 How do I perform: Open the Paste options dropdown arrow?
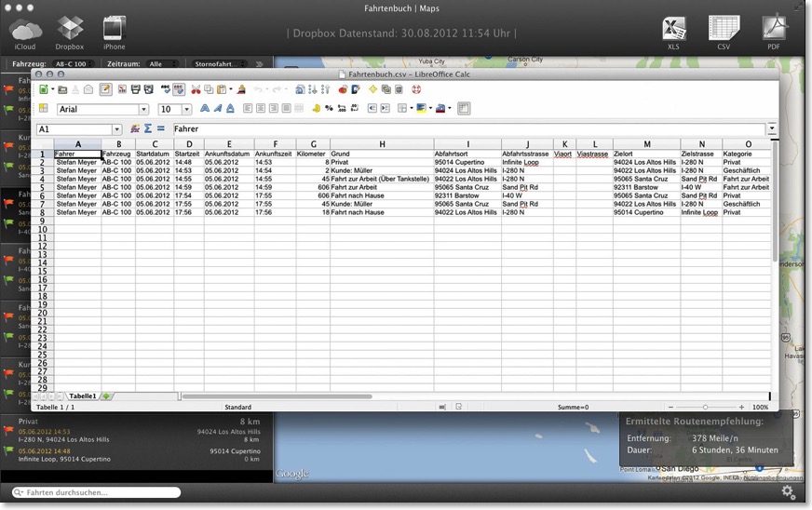coord(230,89)
